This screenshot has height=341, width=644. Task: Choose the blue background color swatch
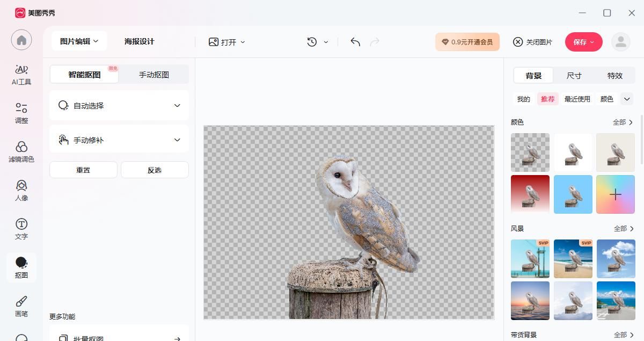(x=573, y=194)
